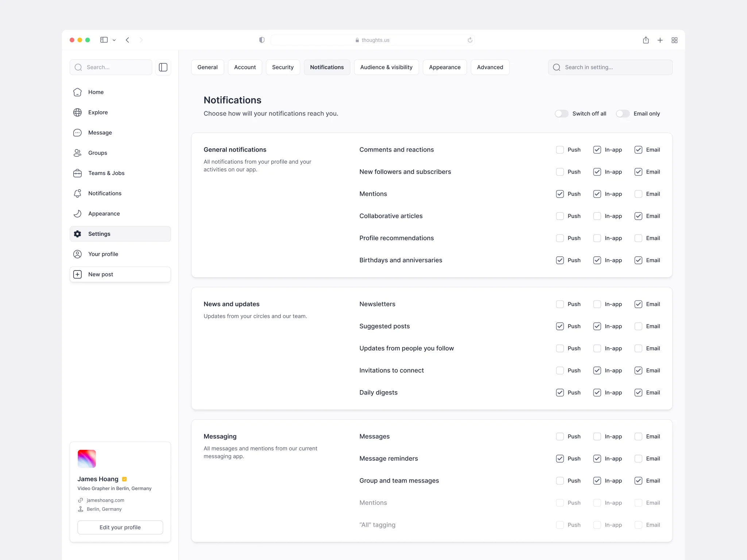This screenshot has width=747, height=560.
Task: Show tab overview grid icon
Action: pos(674,40)
